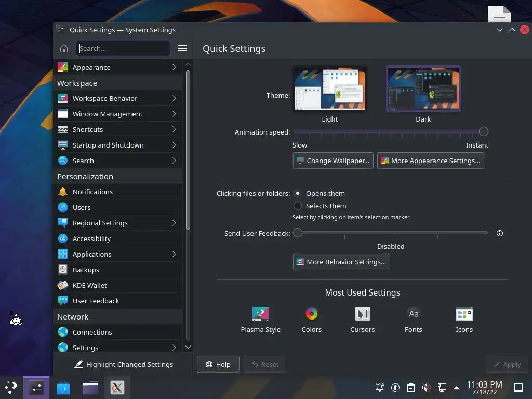
Task: Click the Change Wallpaper button
Action: coord(333,161)
